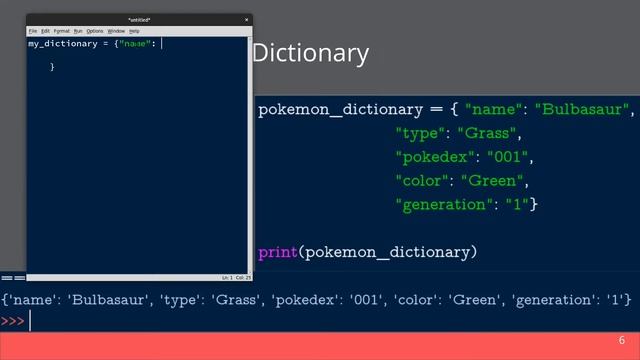Viewport: 640px width, 360px height.
Task: Open the Run menu
Action: pos(78,31)
